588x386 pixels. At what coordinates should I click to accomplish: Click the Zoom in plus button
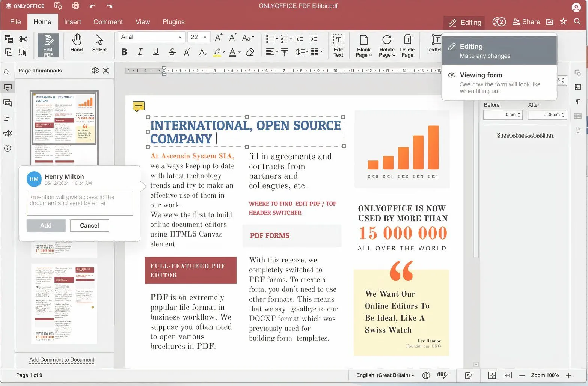click(x=568, y=375)
